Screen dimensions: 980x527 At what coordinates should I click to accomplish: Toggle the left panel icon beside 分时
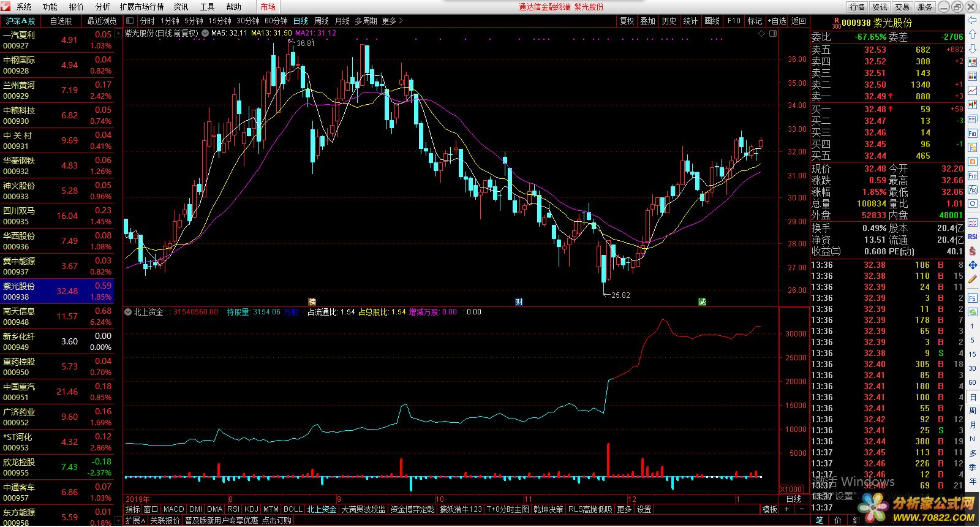pyautogui.click(x=130, y=21)
